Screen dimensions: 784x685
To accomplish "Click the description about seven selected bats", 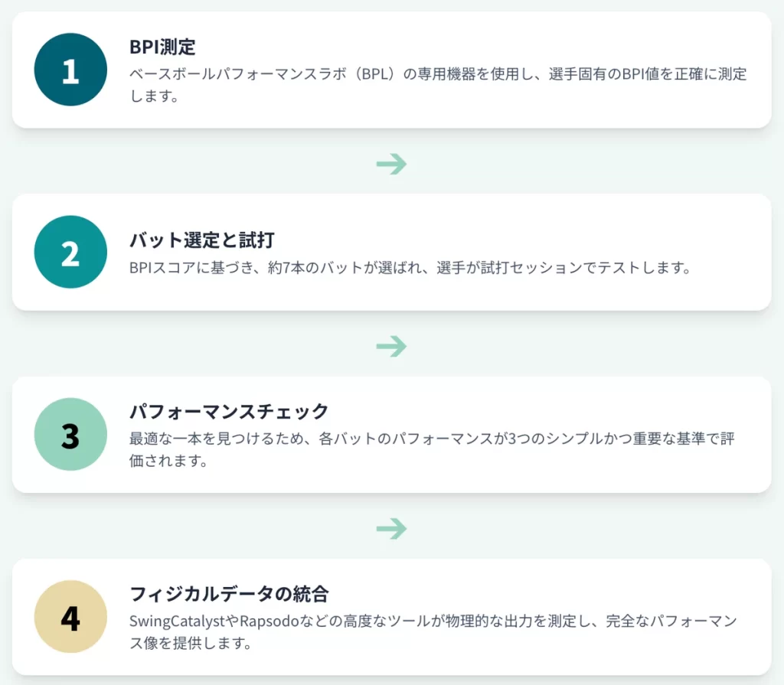I will click(410, 269).
